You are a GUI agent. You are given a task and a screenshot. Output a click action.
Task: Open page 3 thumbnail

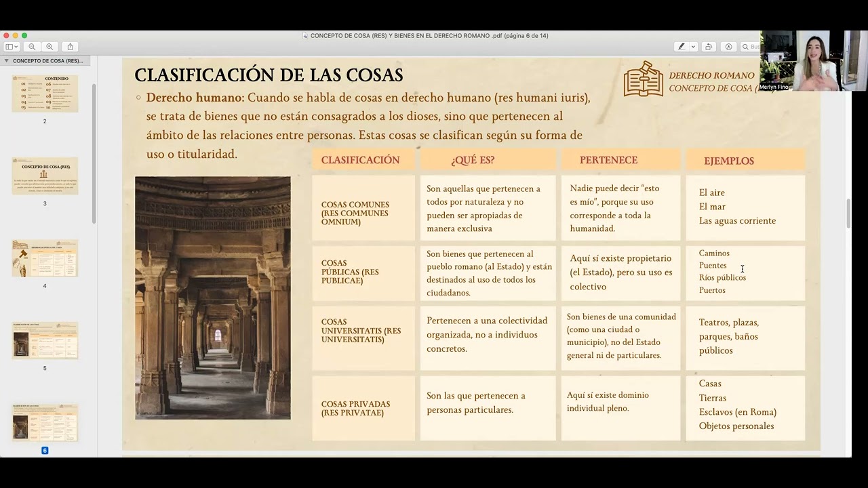(45, 176)
